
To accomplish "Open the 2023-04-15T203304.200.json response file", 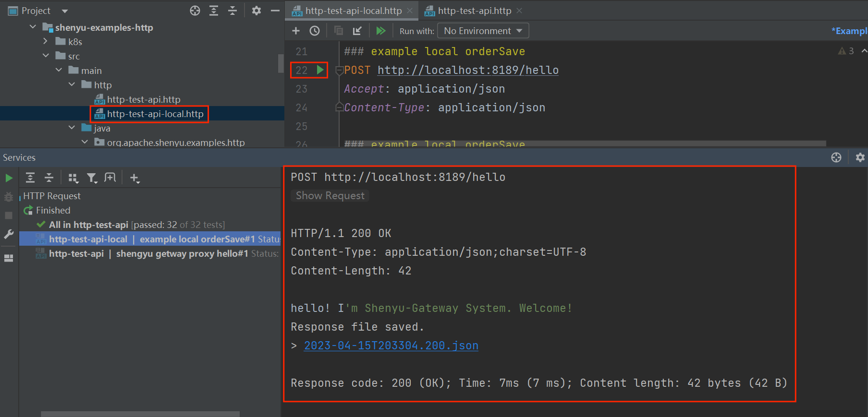I will coord(391,346).
